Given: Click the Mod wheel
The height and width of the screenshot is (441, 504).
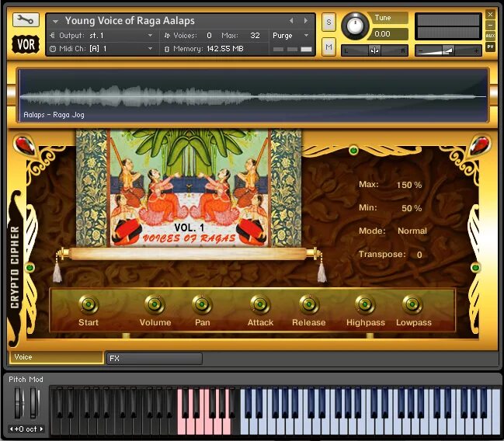Looking at the screenshot, I should (34, 402).
